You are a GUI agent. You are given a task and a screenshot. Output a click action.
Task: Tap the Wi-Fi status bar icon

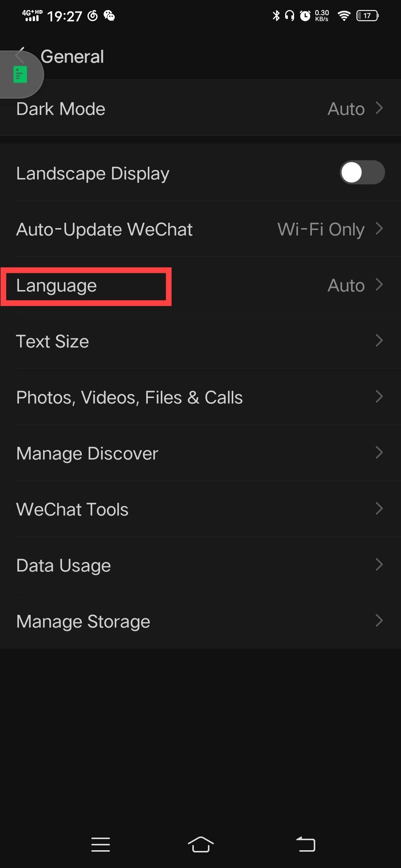coord(344,16)
